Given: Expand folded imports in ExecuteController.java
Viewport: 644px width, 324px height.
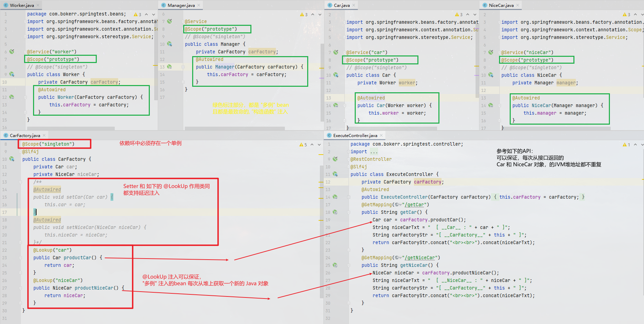Looking at the screenshot, I should point(349,152).
